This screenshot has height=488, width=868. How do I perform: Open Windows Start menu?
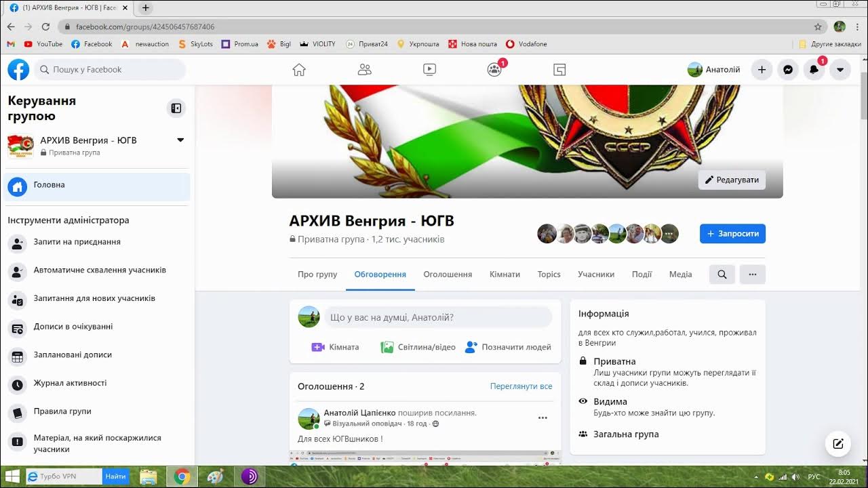click(x=12, y=476)
